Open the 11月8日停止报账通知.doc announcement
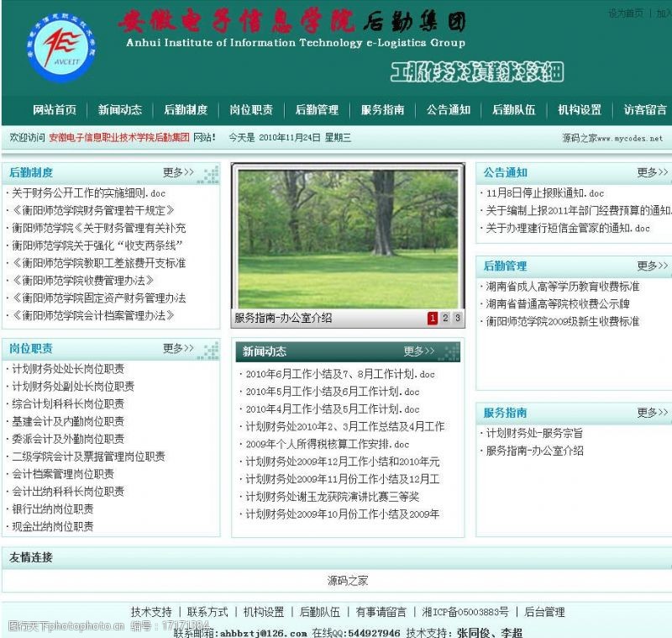Image resolution: width=672 pixels, height=638 pixels. pos(545,193)
